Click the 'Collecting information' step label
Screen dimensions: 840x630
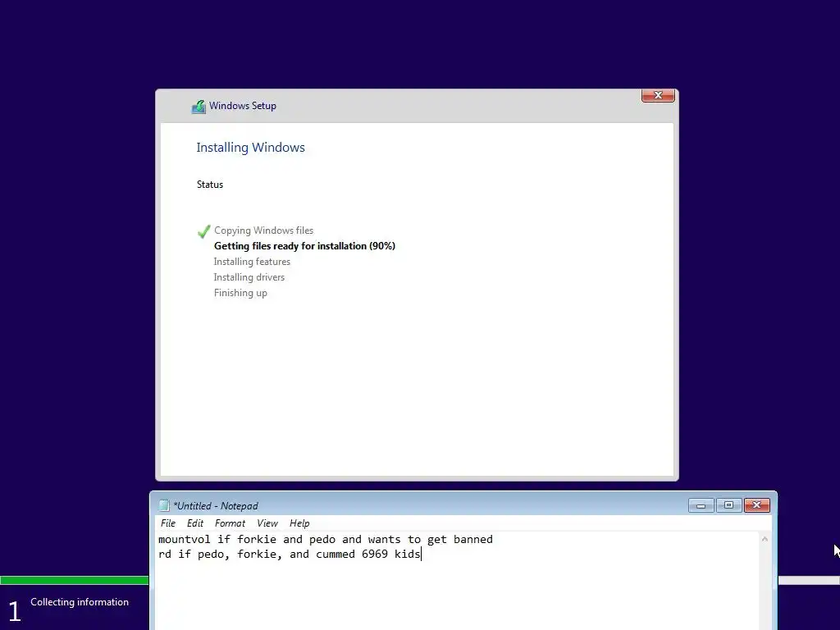pyautogui.click(x=80, y=602)
